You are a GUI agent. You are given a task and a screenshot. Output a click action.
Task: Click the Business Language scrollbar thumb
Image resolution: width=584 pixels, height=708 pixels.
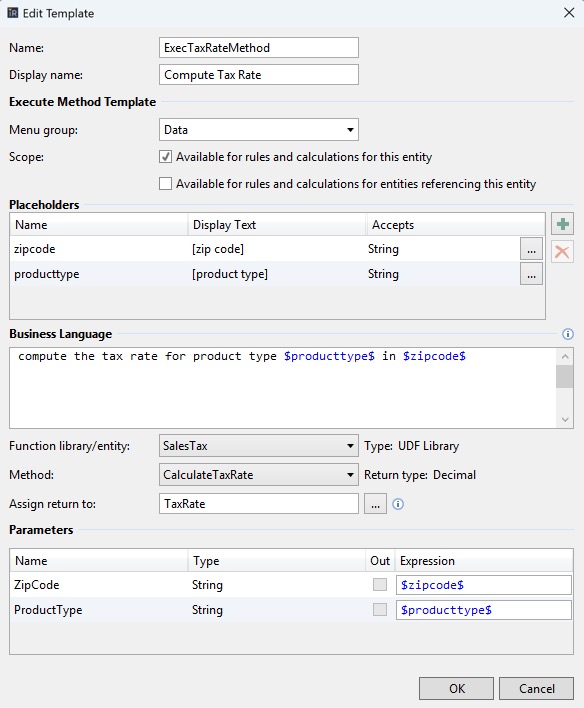[x=565, y=377]
